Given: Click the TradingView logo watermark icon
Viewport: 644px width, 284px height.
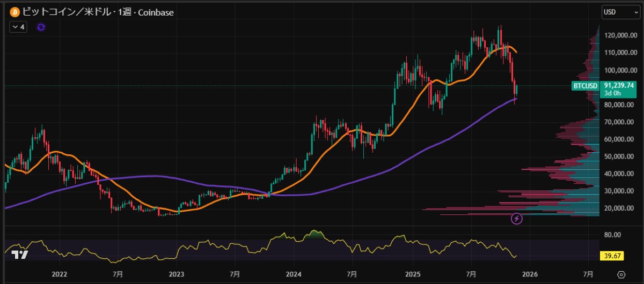Looking at the screenshot, I should point(20,255).
